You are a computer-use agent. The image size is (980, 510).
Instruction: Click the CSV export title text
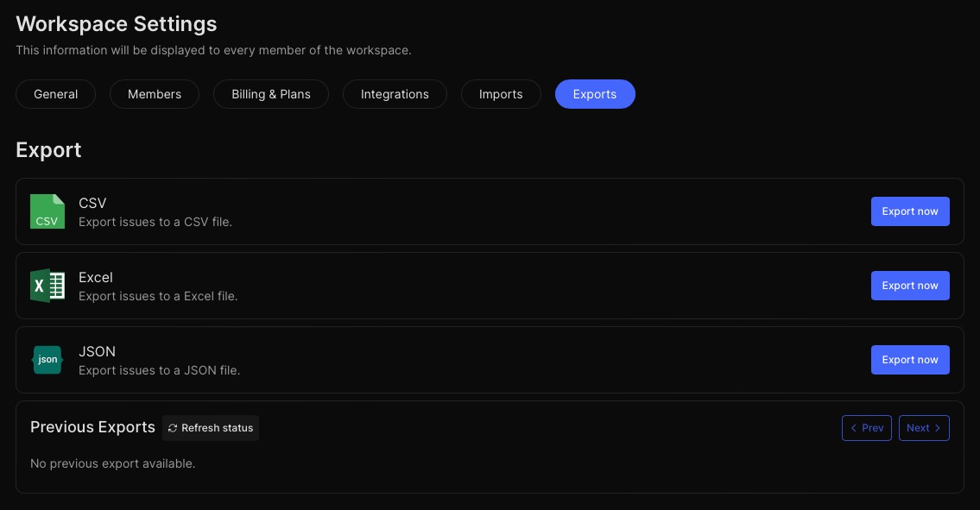[92, 203]
